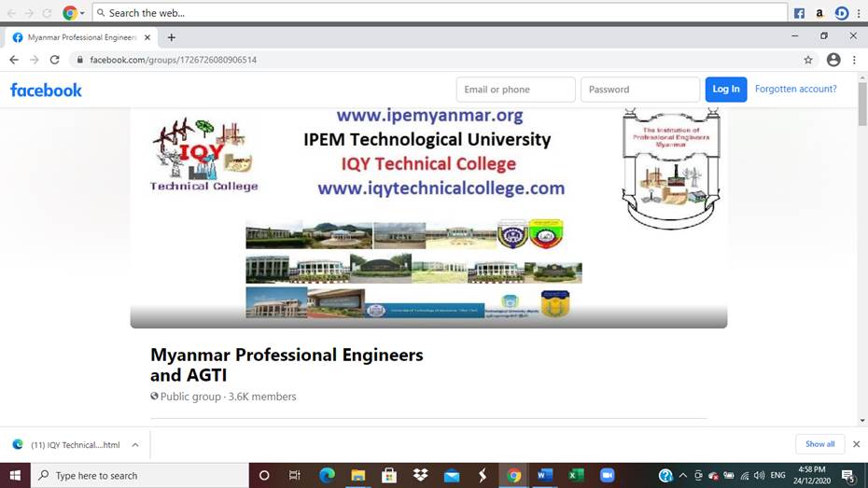Focus the Password field
The image size is (868, 488).
point(640,90)
